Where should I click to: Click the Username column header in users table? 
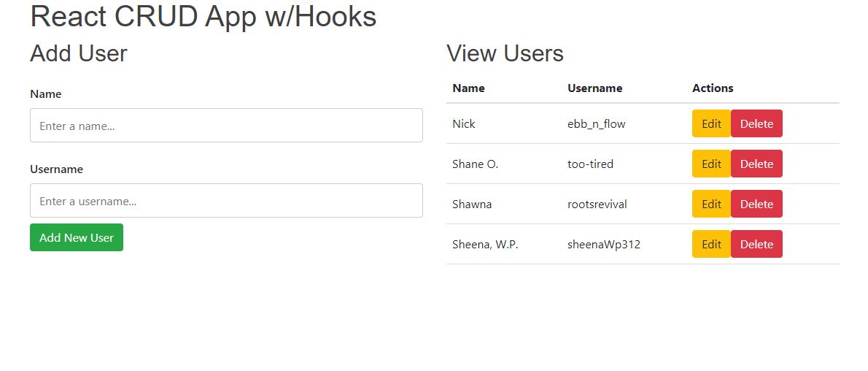tap(594, 88)
